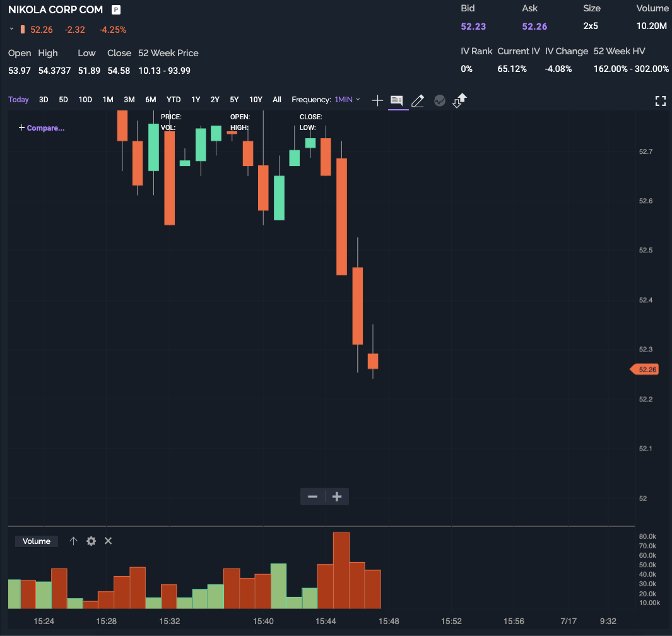Click the -2.32 price change
This screenshot has width=672, height=636.
[74, 30]
